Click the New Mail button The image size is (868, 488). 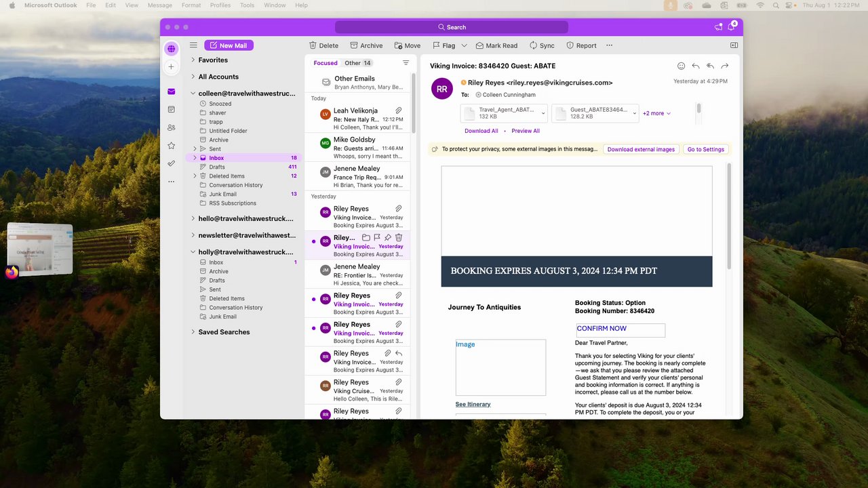[229, 45]
